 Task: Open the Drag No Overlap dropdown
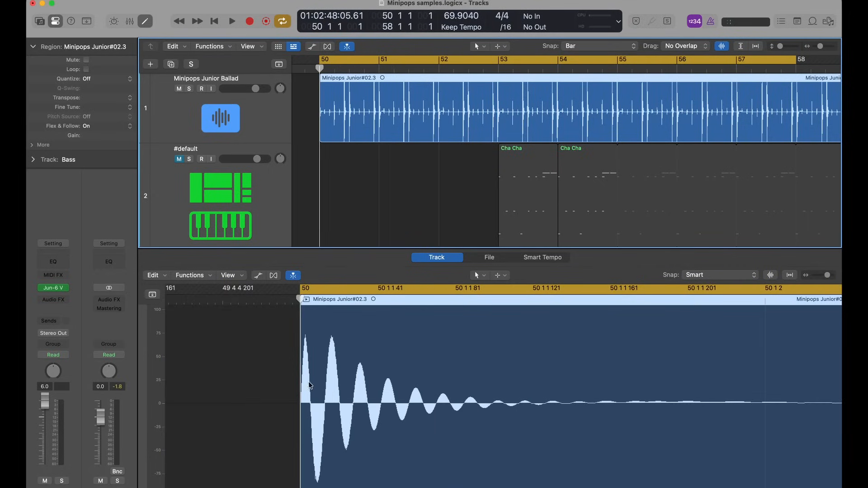tap(685, 46)
